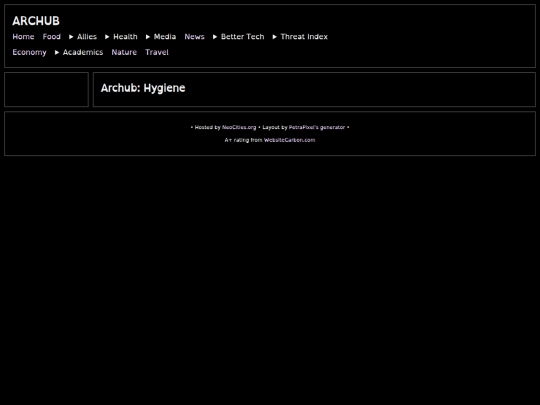
Task: Go to the Home page
Action: tap(23, 37)
